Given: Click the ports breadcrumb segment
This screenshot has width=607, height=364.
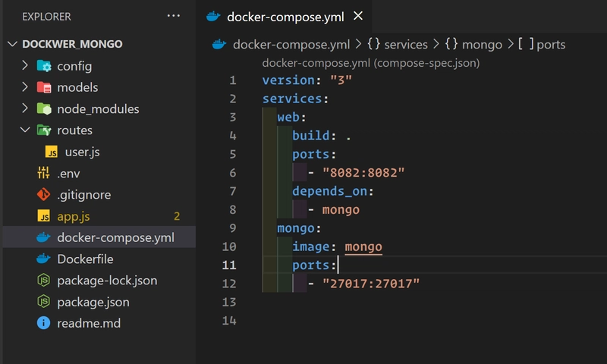Looking at the screenshot, I should click(x=551, y=45).
